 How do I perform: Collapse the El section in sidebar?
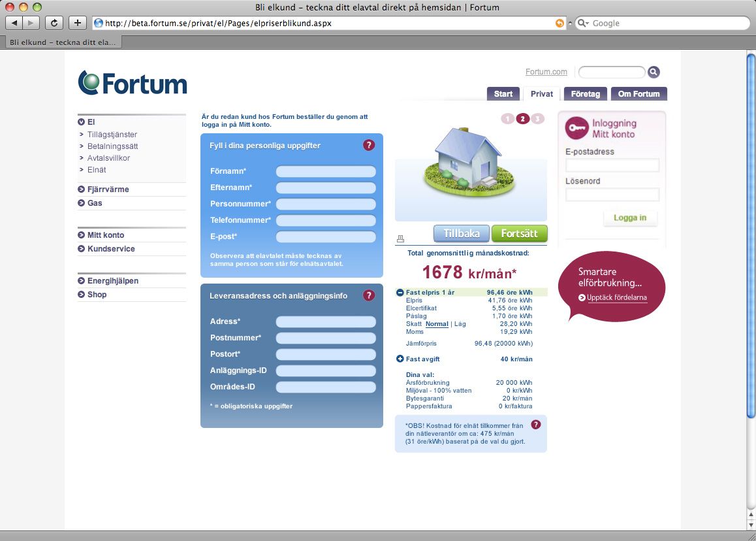(82, 122)
